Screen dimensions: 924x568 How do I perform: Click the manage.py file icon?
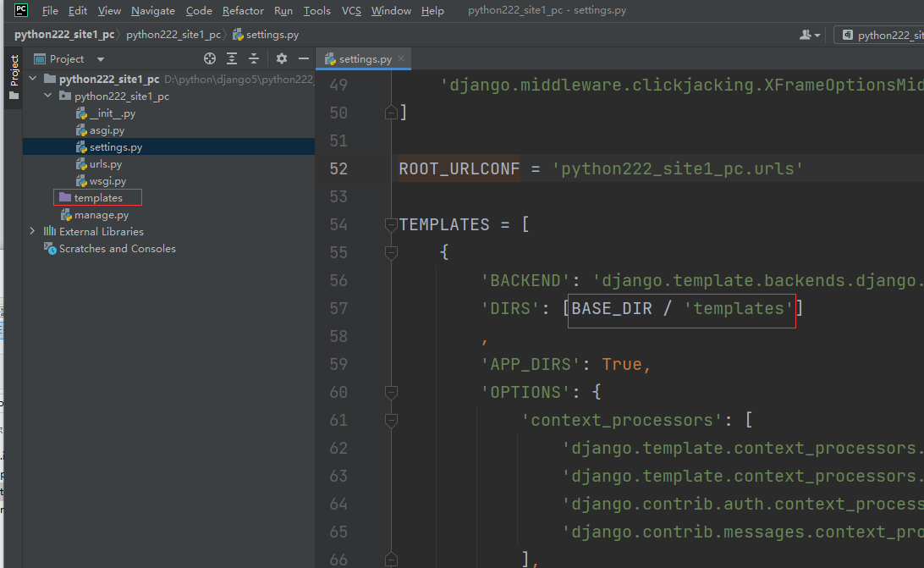(x=66, y=215)
